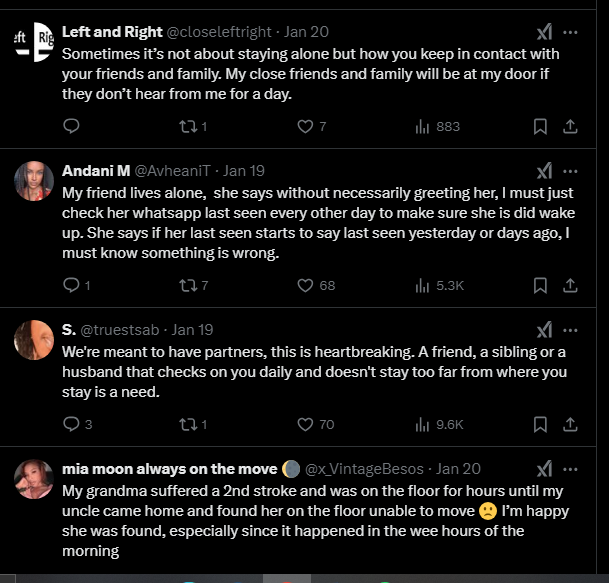Screen dimensions: 609x583
Task: Open Jan 19 timestamp on Andani M's tweet
Action: (244, 171)
